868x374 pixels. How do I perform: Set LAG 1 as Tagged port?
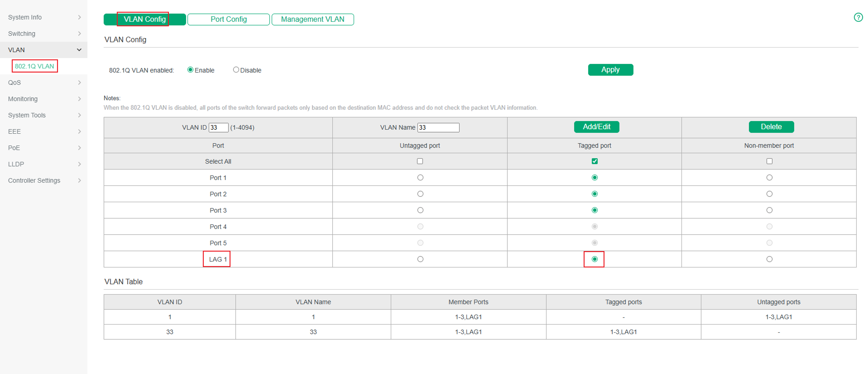click(594, 259)
